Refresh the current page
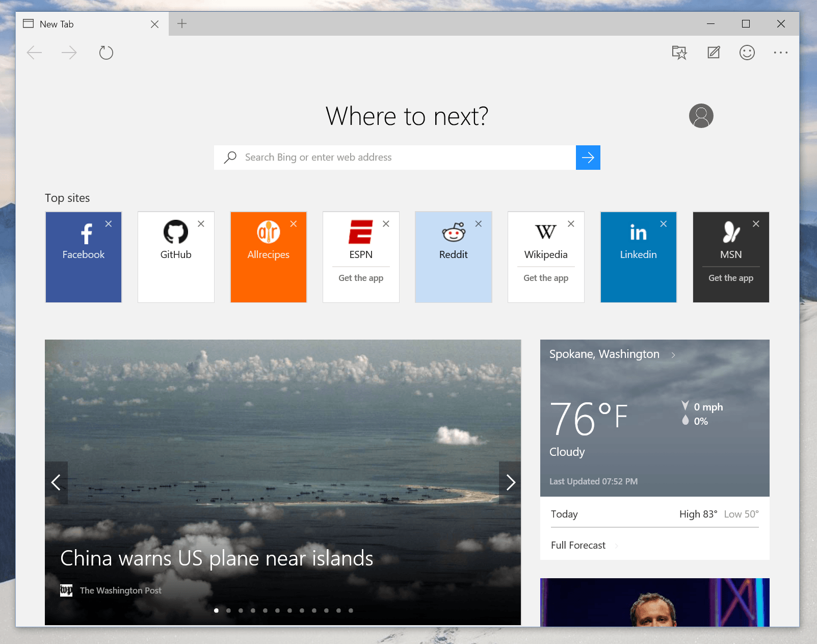The image size is (817, 644). (x=106, y=53)
